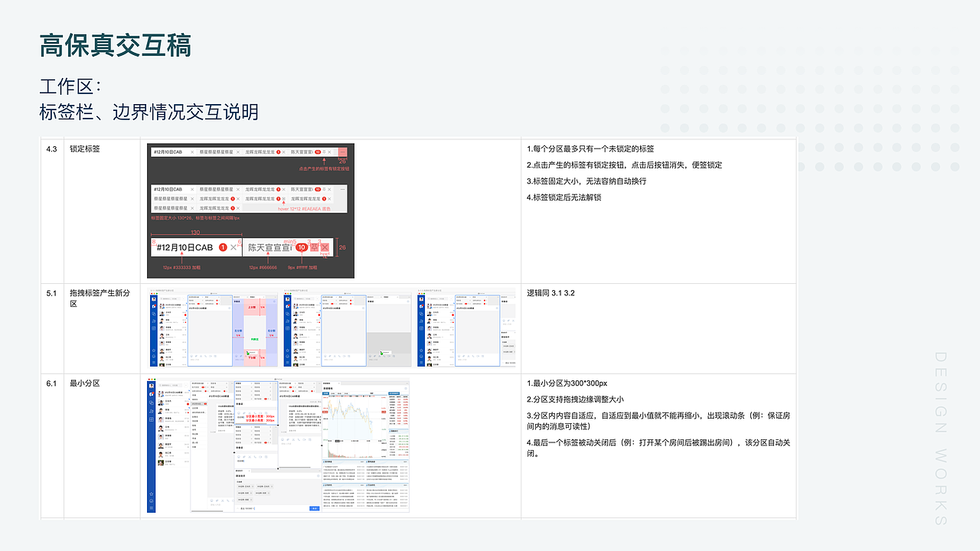Image resolution: width=980 pixels, height=551 pixels.
Task: Open the settings gear icon in the sidebar
Action: pyautogui.click(x=151, y=501)
